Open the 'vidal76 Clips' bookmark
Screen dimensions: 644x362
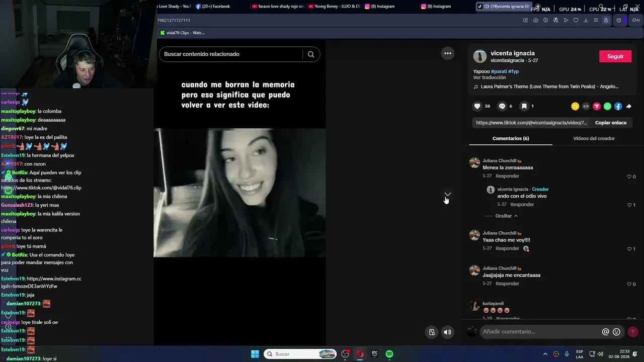pos(182,33)
